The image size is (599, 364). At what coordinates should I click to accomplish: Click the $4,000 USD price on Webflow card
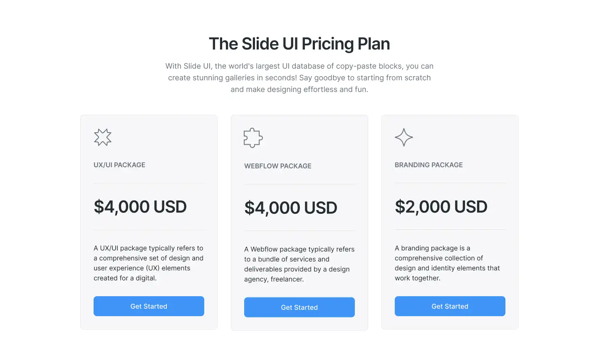[291, 208]
